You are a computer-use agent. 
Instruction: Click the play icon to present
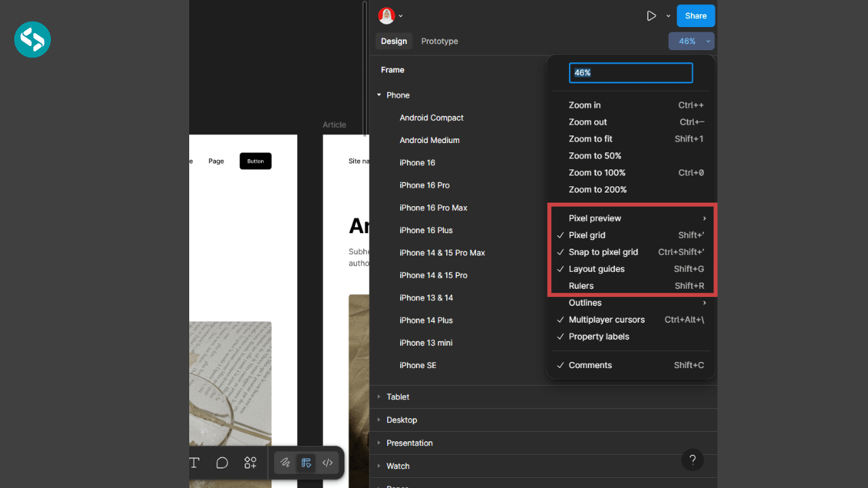651,15
